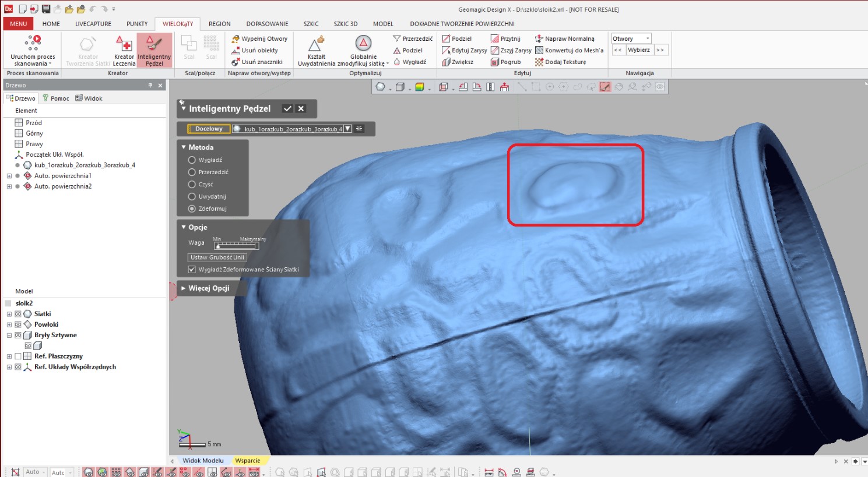Image resolution: width=868 pixels, height=477 pixels.
Task: Confirm Inteligentny Pędzel with checkmark
Action: 287,108
